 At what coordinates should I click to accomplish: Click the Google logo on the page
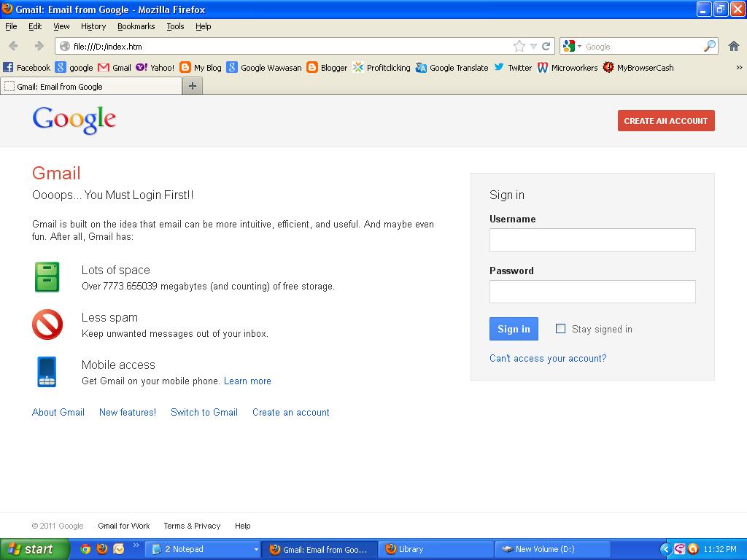[x=74, y=119]
